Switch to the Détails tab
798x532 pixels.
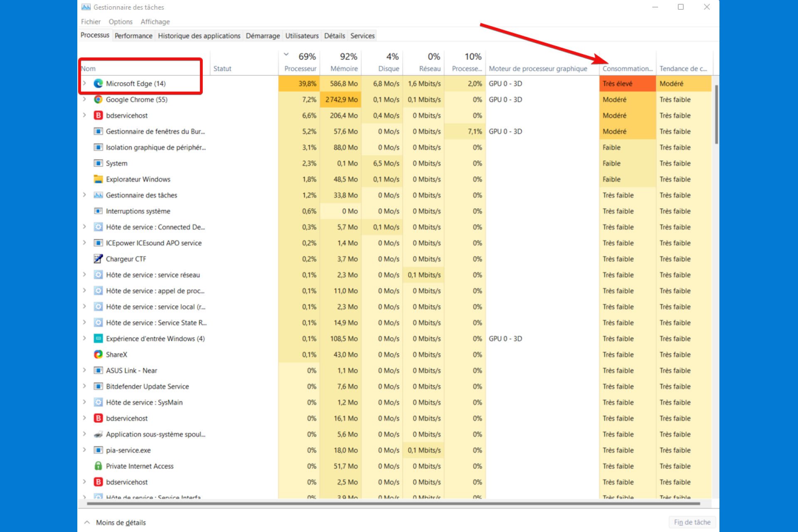pyautogui.click(x=335, y=36)
